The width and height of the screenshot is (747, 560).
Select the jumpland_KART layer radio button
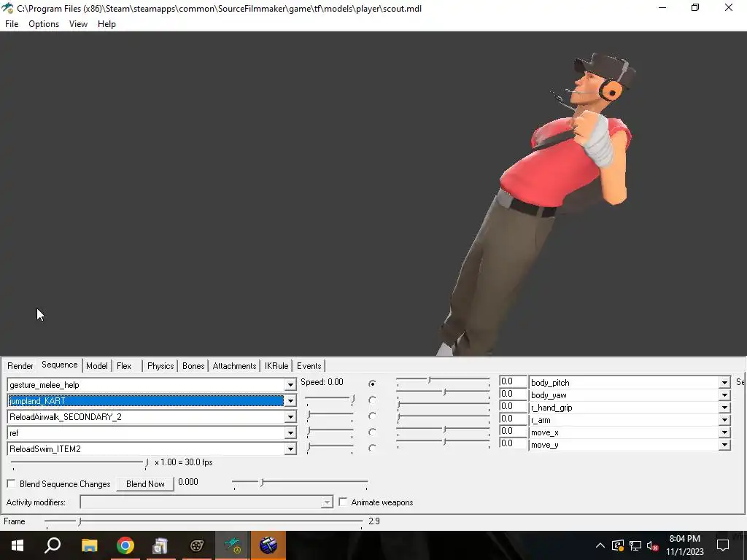tap(372, 400)
